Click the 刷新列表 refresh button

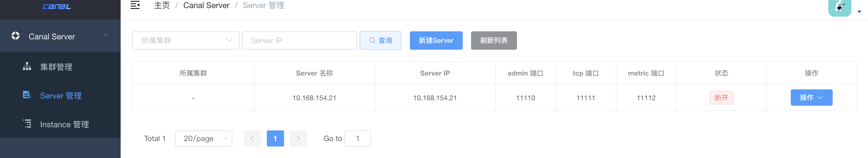tap(494, 41)
